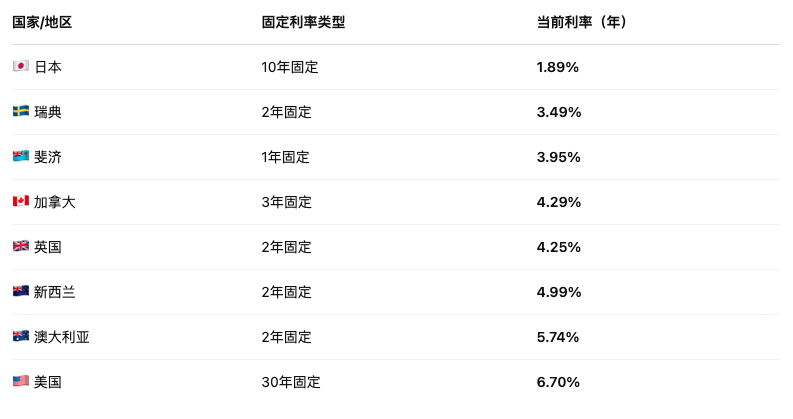The width and height of the screenshot is (793, 419).
Task: Click the 新西兰 country name
Action: tap(55, 292)
